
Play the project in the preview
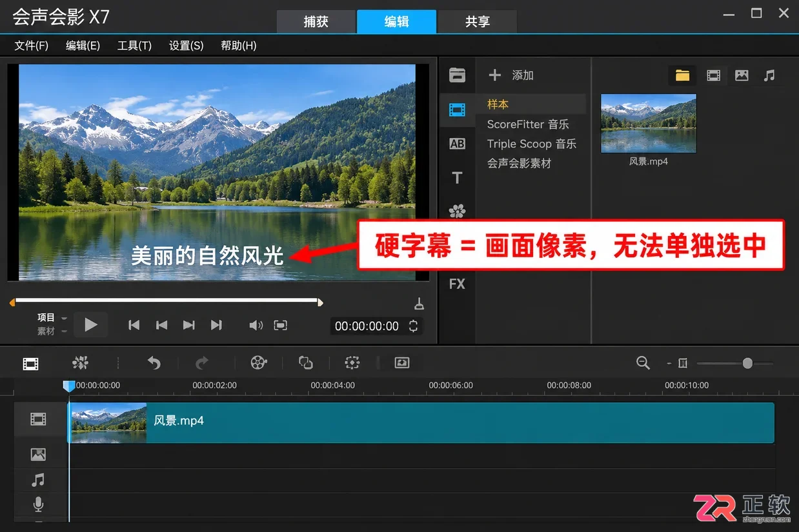tap(90, 325)
